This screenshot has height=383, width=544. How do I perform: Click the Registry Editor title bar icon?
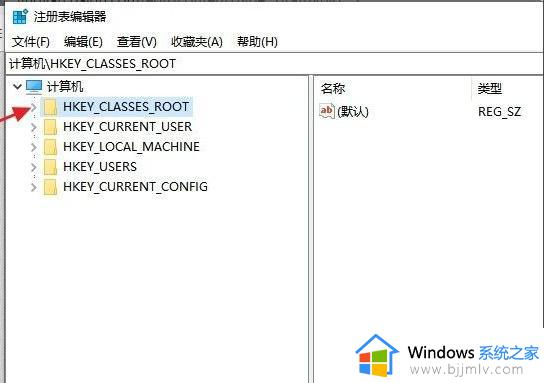(20, 16)
